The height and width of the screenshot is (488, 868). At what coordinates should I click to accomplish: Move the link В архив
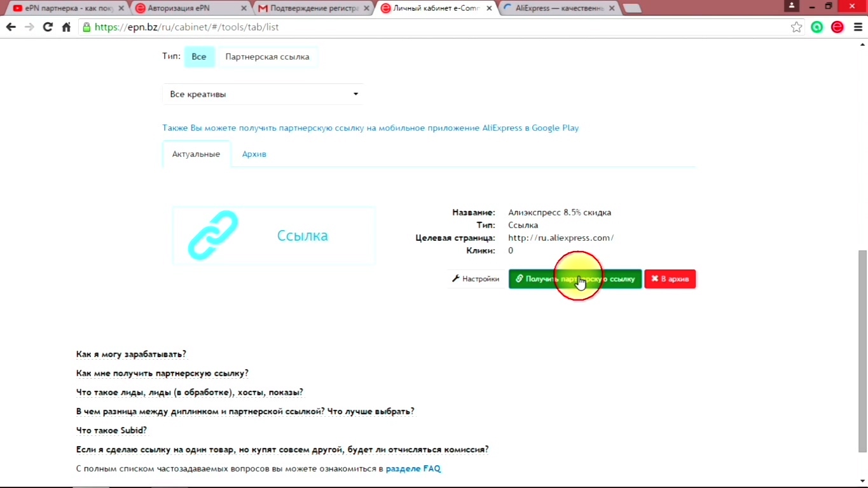(670, 278)
